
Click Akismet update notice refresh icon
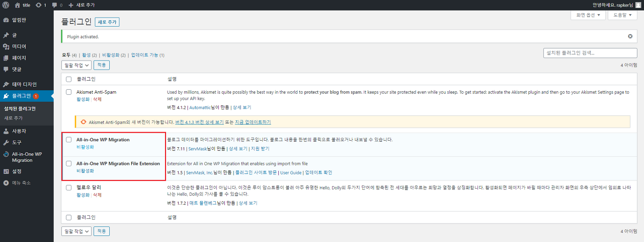(x=83, y=122)
